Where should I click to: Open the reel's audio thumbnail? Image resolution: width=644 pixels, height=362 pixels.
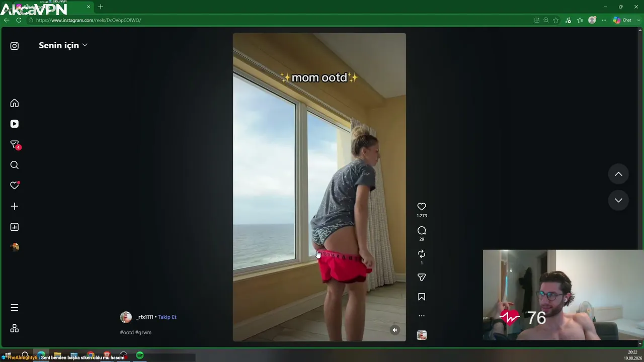(422, 335)
